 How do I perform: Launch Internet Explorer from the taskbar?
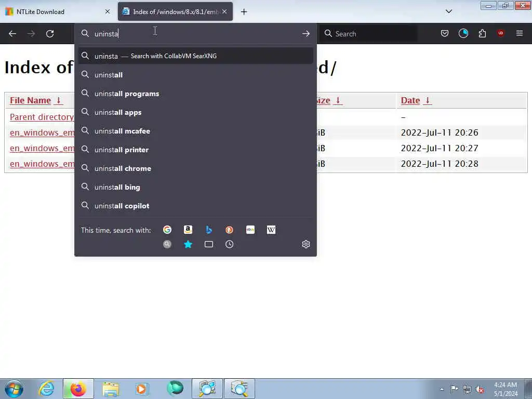46,389
